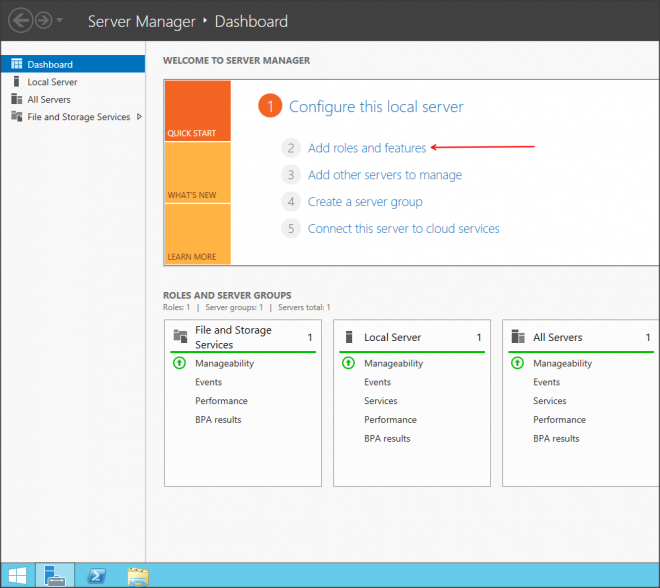The image size is (660, 588).
Task: Click Manageability status icon in Local Server tile
Action: click(348, 363)
